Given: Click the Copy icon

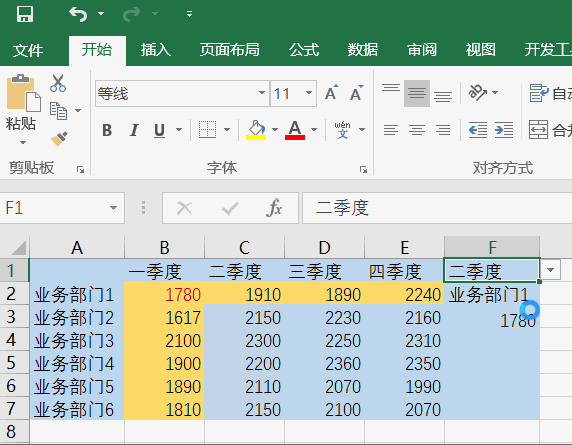Looking at the screenshot, I should (58, 111).
